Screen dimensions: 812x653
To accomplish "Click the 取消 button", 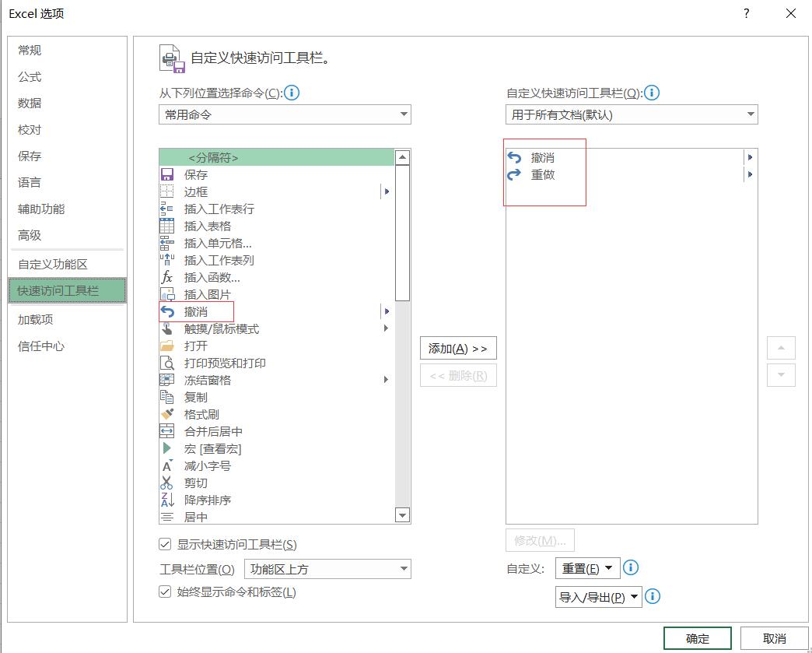I will click(774, 638).
